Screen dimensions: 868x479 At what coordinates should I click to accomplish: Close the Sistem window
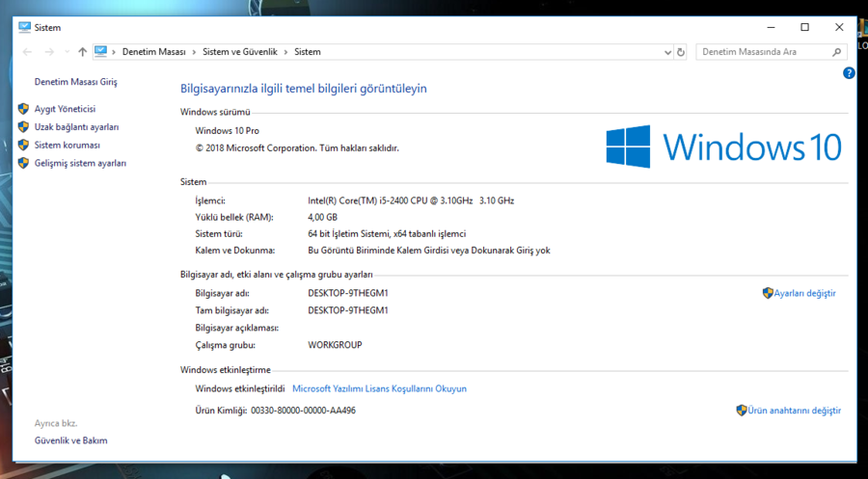(839, 27)
